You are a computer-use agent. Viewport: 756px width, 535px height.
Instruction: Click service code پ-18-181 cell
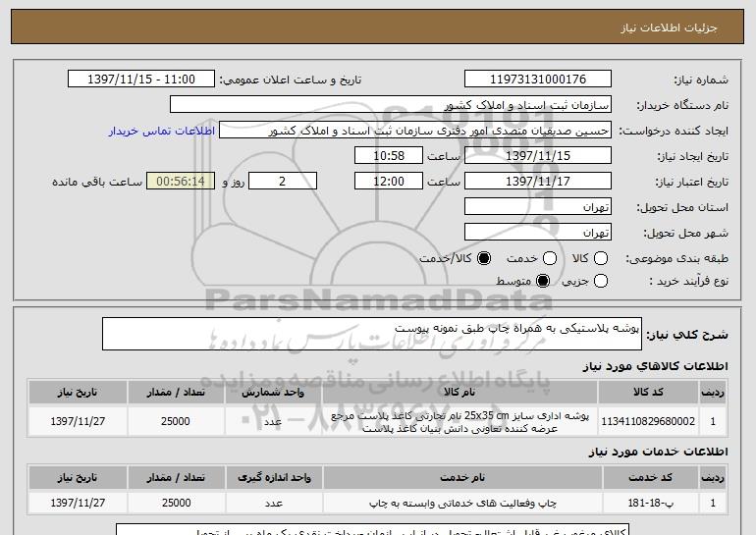[x=650, y=504]
